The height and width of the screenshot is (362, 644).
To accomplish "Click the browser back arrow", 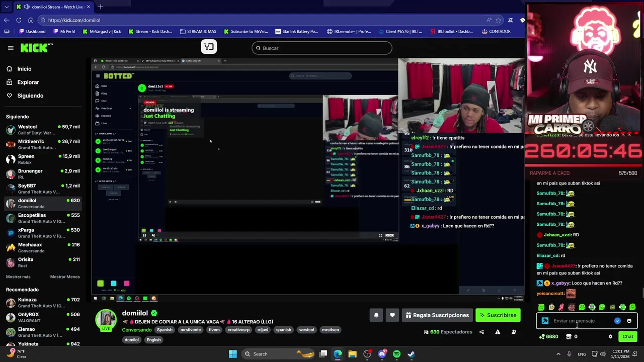I will click(7, 20).
